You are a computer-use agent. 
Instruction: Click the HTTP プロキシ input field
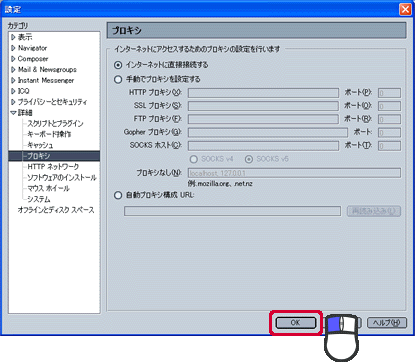(x=263, y=93)
